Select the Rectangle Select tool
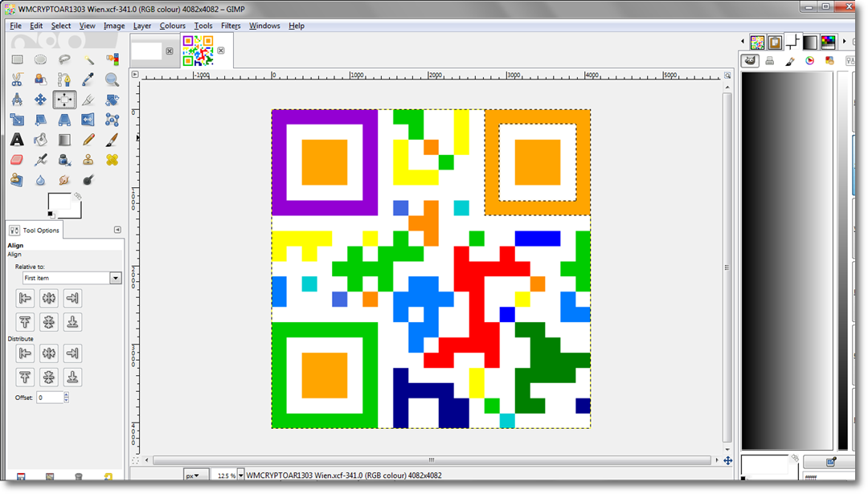The width and height of the screenshot is (868, 494). [17, 59]
